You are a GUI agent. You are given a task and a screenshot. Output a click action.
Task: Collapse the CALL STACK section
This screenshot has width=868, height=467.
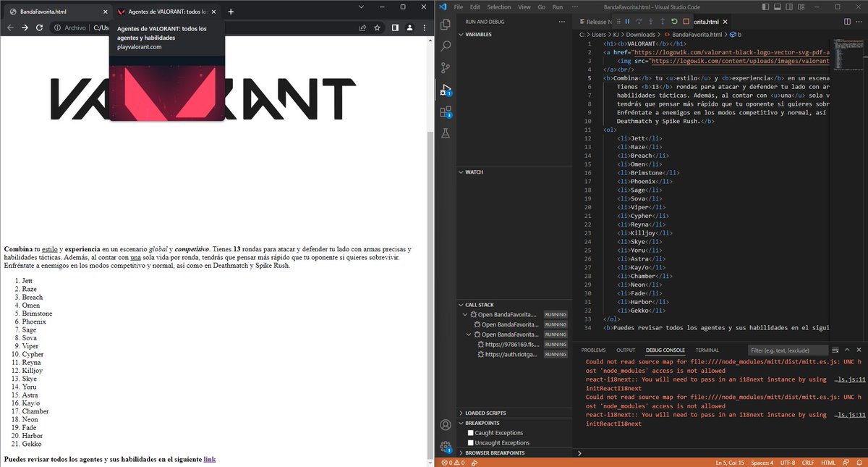[x=514, y=305]
